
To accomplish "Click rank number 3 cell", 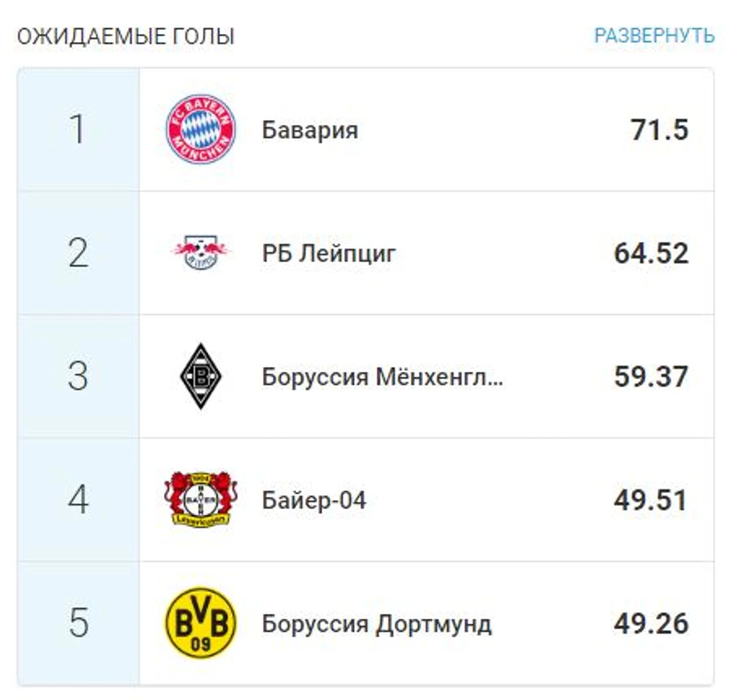I will pyautogui.click(x=78, y=376).
